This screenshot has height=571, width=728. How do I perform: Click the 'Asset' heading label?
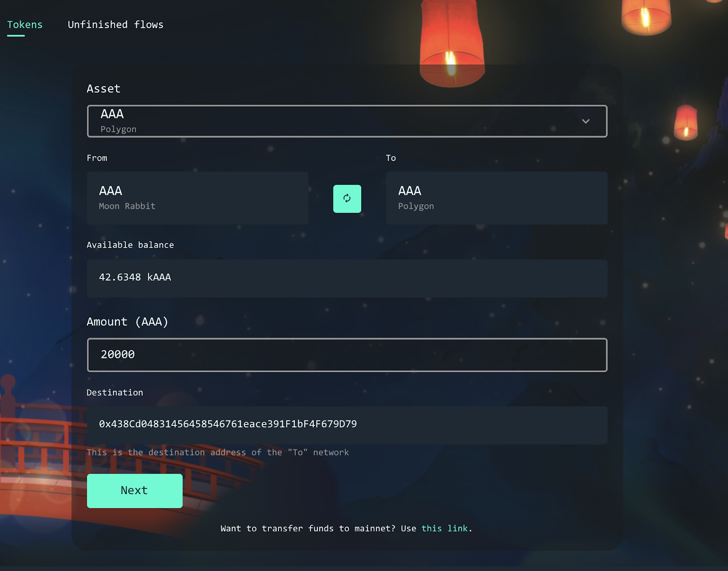[x=104, y=89]
